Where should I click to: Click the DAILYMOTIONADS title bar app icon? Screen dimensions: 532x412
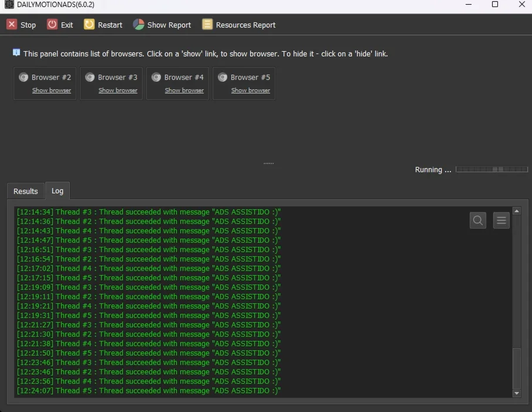[9, 5]
